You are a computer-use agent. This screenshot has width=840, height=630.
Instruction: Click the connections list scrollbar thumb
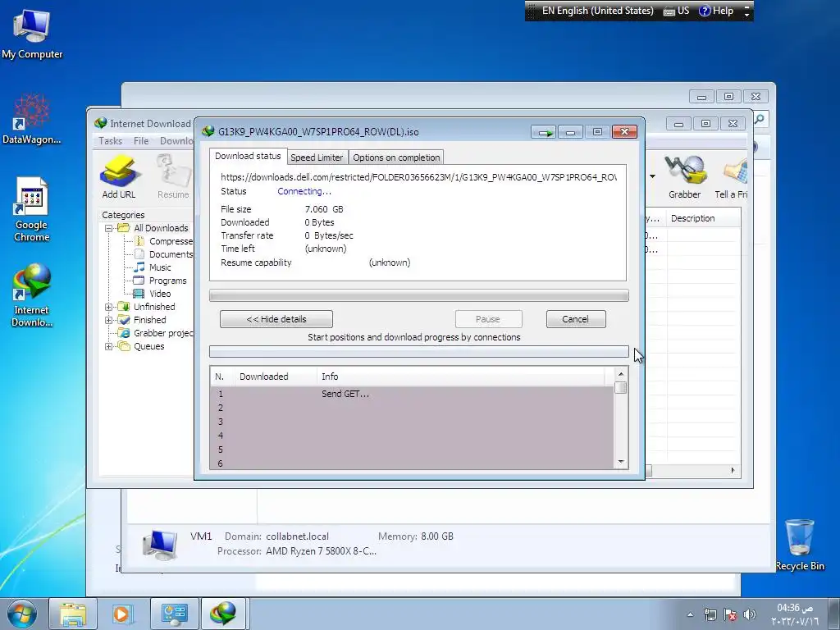(621, 387)
